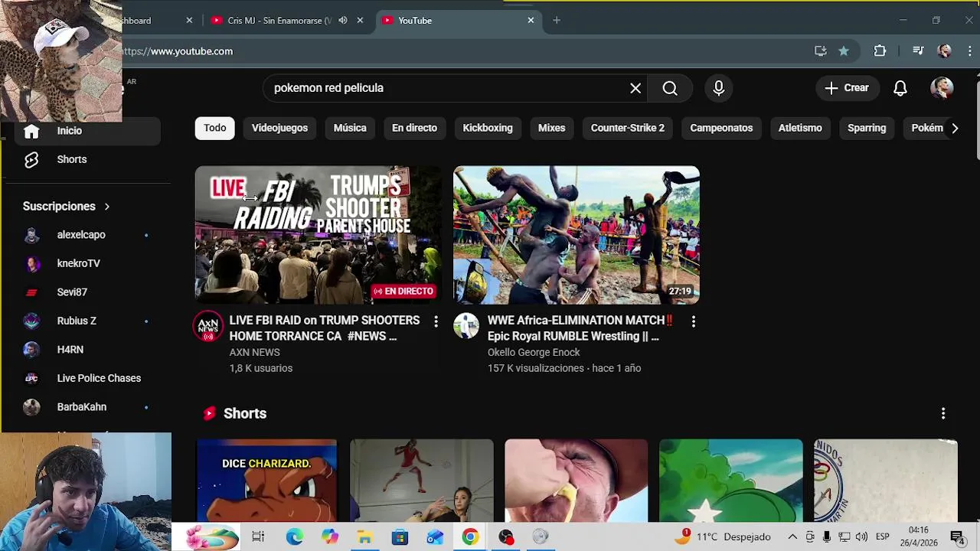Viewport: 980px width, 551px height.
Task: Select the Todo filter chip
Action: pyautogui.click(x=215, y=128)
